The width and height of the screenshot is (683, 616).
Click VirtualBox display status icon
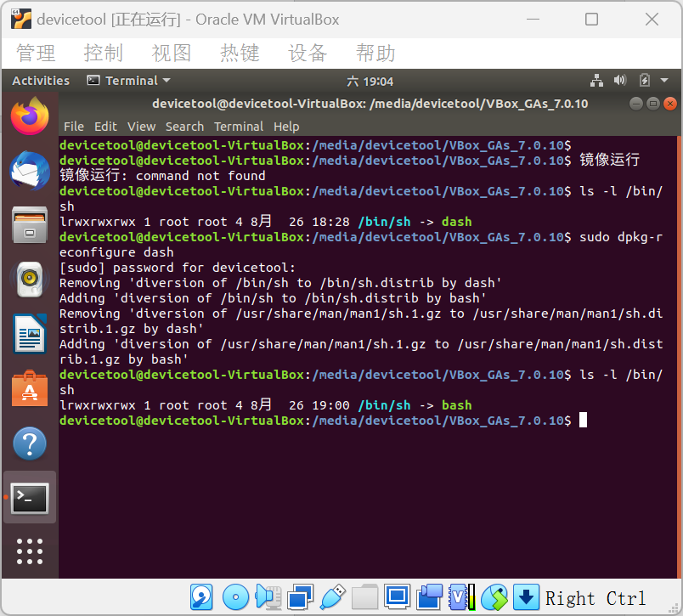click(397, 596)
